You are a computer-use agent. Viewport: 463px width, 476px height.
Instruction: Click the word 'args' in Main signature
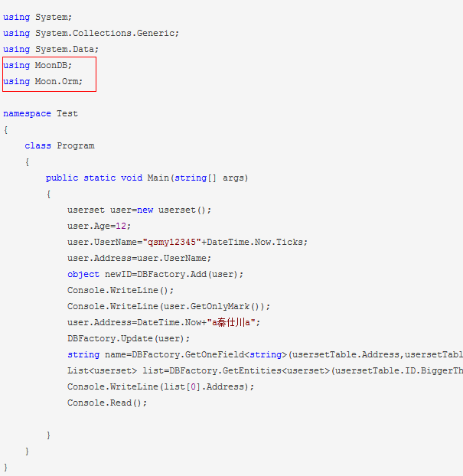coord(233,178)
